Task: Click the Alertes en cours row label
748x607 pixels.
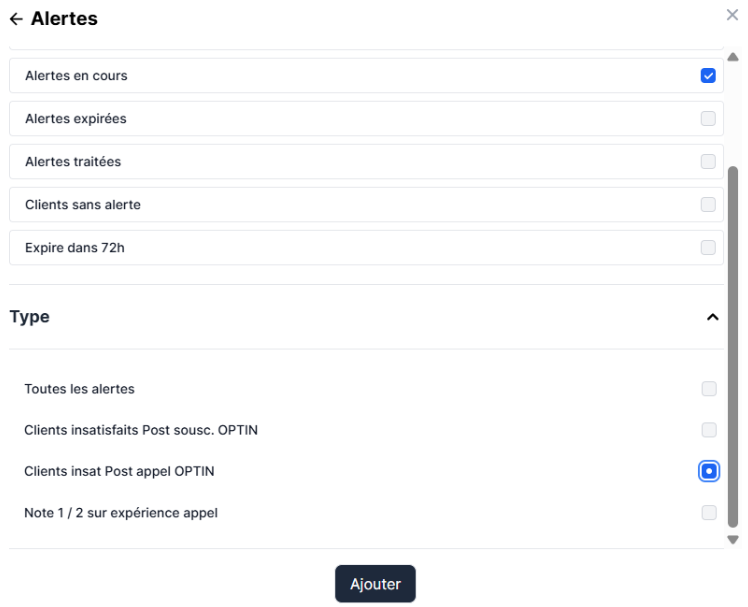Action: pyautogui.click(x=76, y=76)
